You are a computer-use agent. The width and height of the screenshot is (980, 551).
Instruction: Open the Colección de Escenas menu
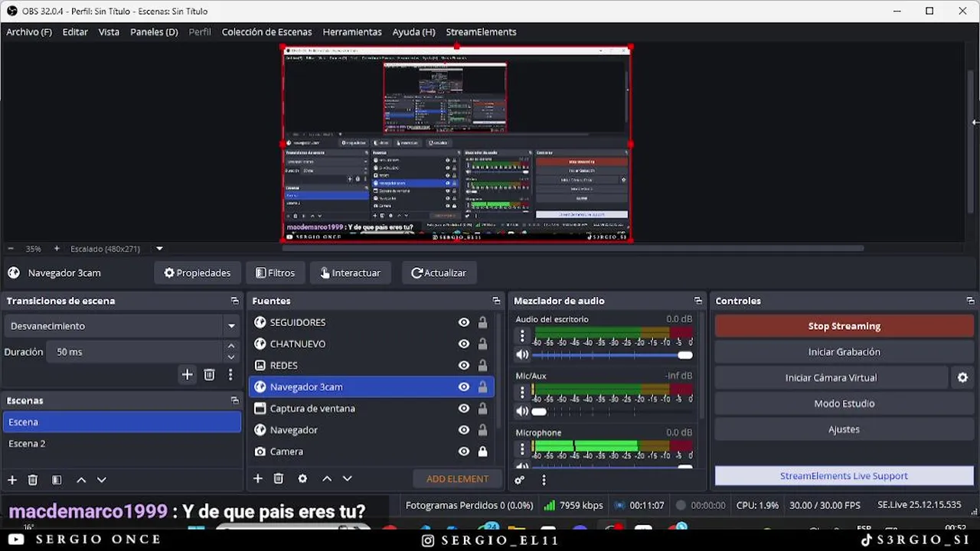266,32
